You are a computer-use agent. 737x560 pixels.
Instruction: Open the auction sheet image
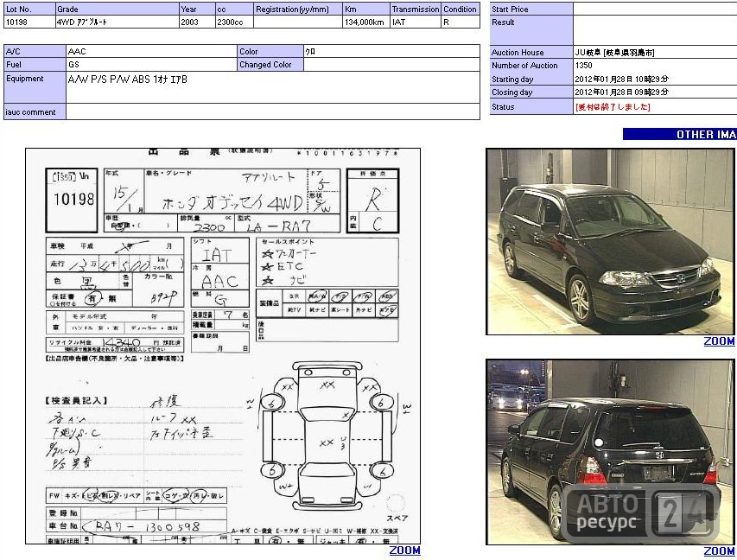point(223,346)
